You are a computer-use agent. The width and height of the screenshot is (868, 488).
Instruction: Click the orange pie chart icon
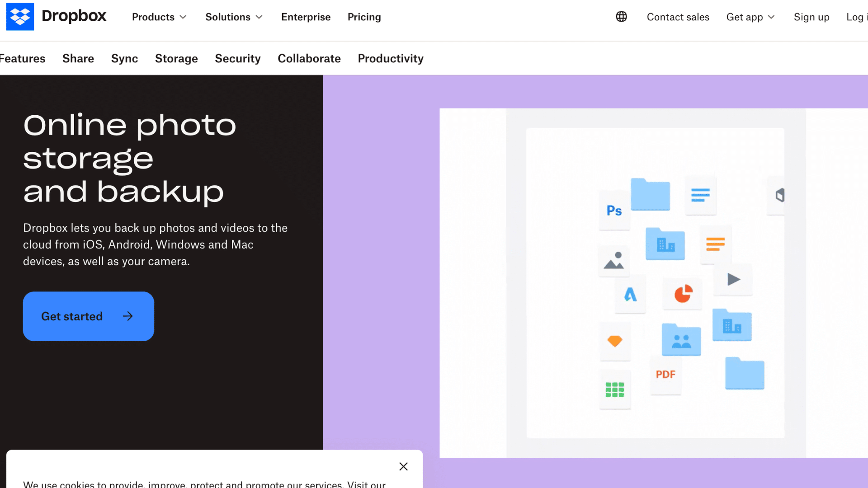[x=683, y=294]
